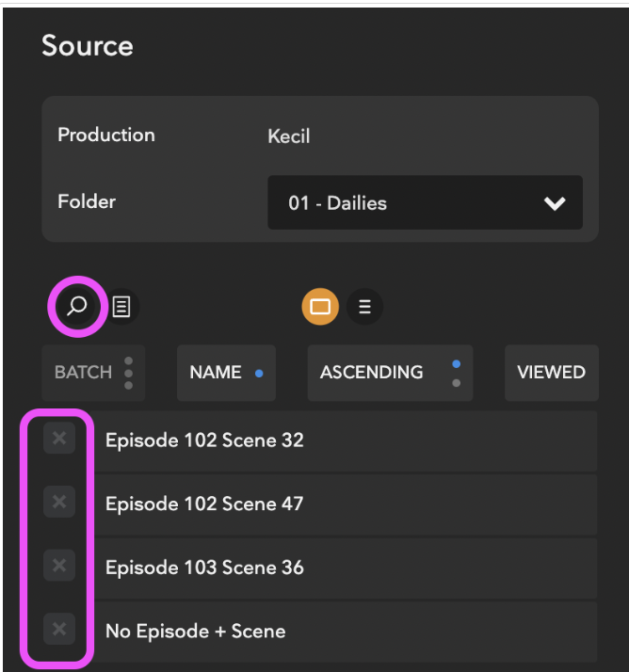The width and height of the screenshot is (629, 672).
Task: Select the orange thumbnail view icon
Action: coord(320,307)
